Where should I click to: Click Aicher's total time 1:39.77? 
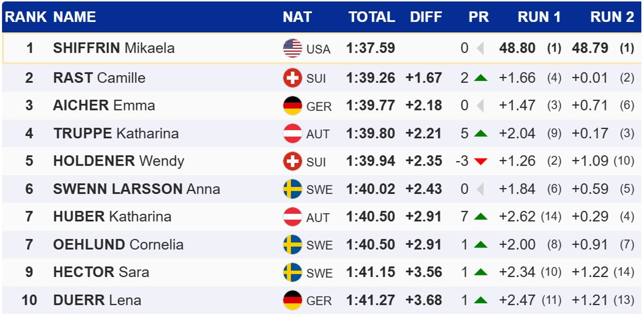(370, 106)
